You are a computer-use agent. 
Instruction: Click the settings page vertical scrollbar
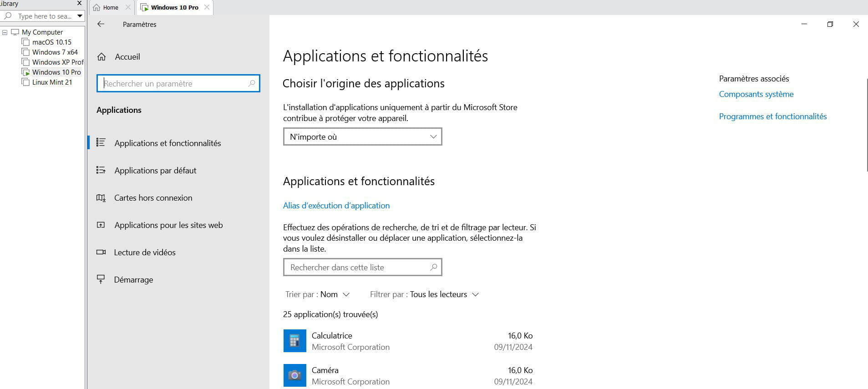click(867, 125)
